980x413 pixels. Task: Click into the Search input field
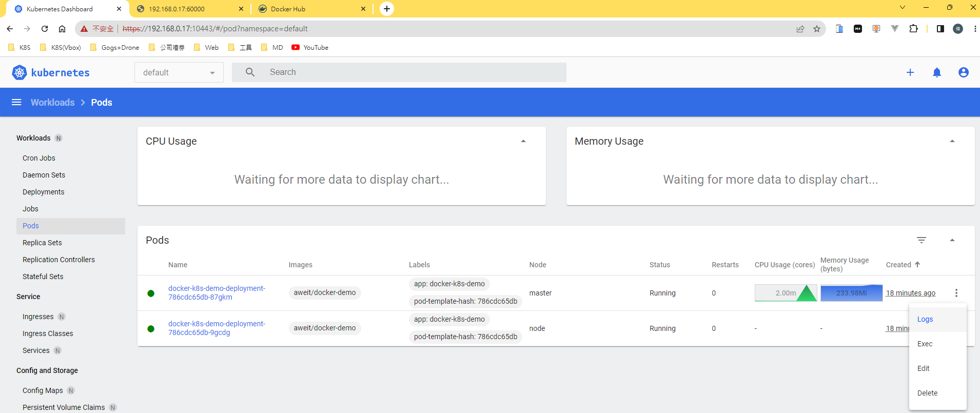[x=399, y=72]
